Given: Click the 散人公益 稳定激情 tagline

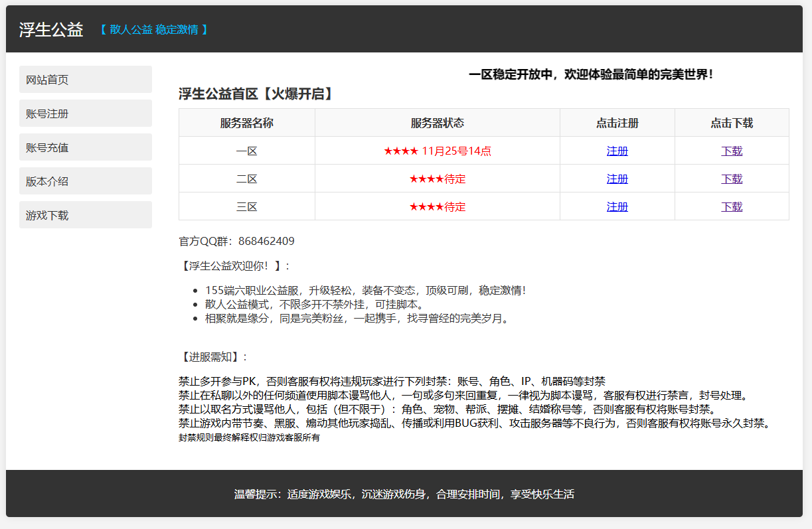Looking at the screenshot, I should pos(154,29).
